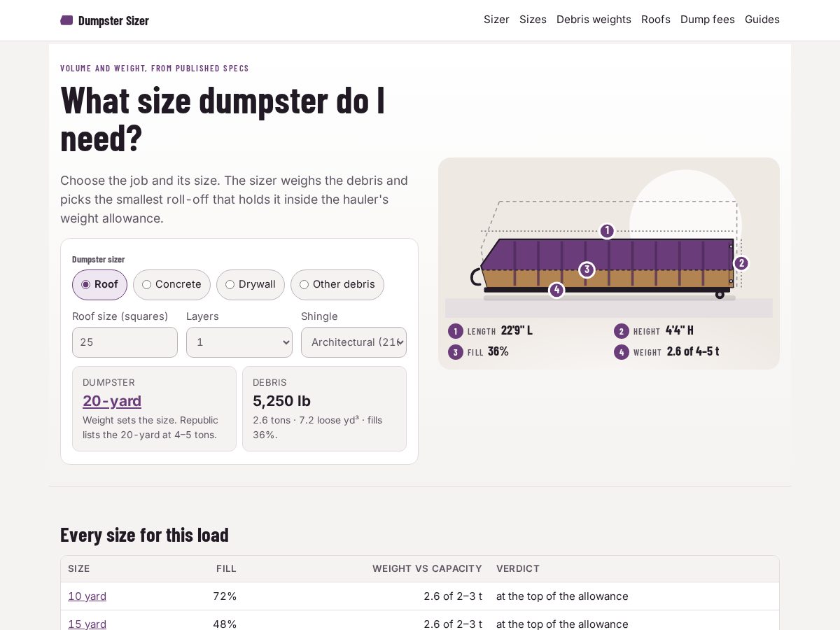This screenshot has width=840, height=630.
Task: Open the Shingle type dropdown
Action: [x=353, y=342]
